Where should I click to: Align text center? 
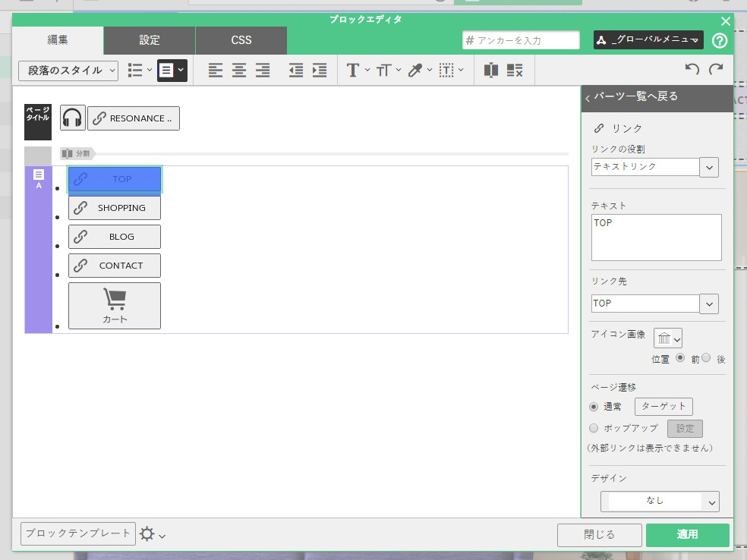[x=239, y=71]
